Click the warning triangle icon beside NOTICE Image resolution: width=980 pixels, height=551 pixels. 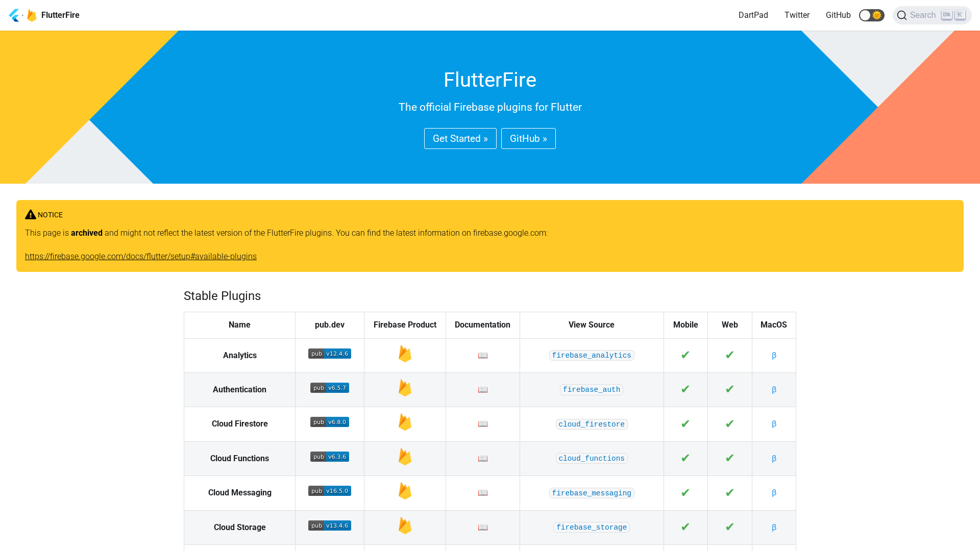click(x=31, y=215)
